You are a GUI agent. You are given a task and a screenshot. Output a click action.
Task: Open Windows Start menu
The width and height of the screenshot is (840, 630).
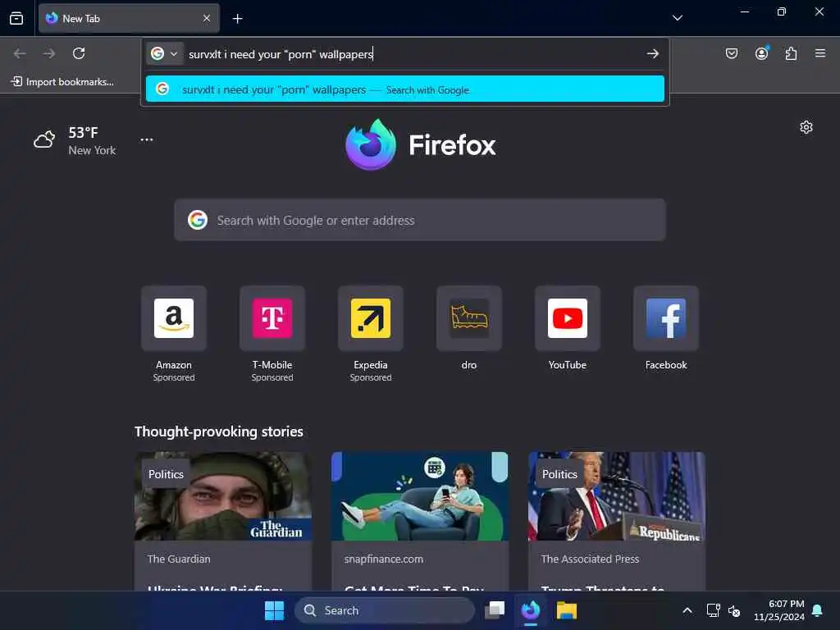click(274, 610)
